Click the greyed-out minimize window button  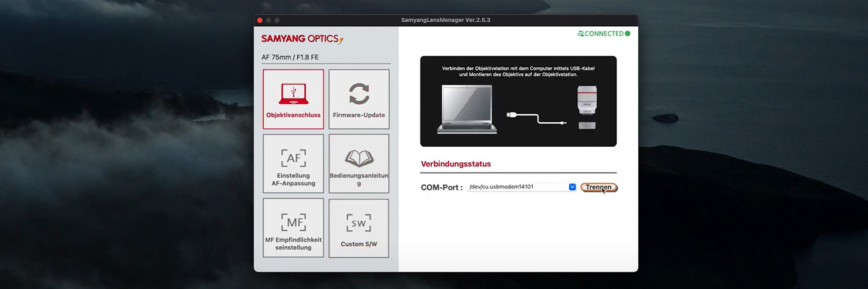(x=268, y=20)
